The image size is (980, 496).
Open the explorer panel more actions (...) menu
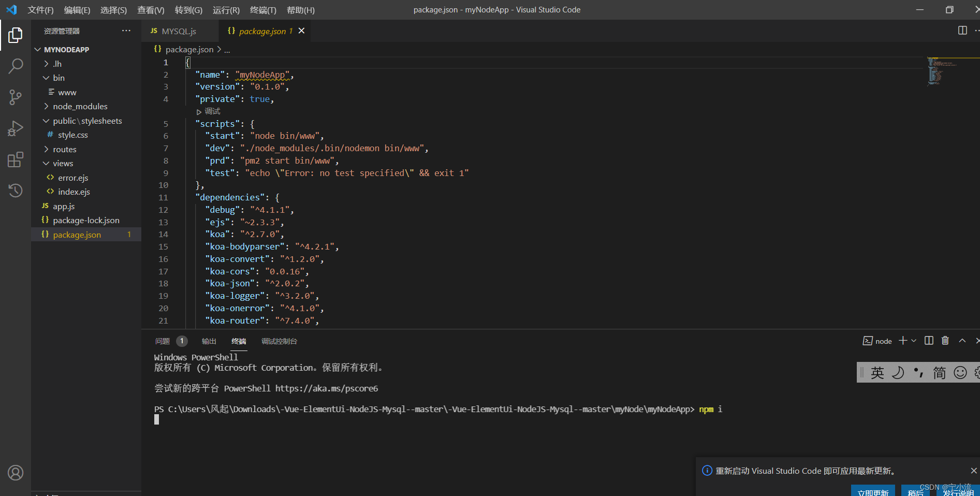tap(126, 31)
